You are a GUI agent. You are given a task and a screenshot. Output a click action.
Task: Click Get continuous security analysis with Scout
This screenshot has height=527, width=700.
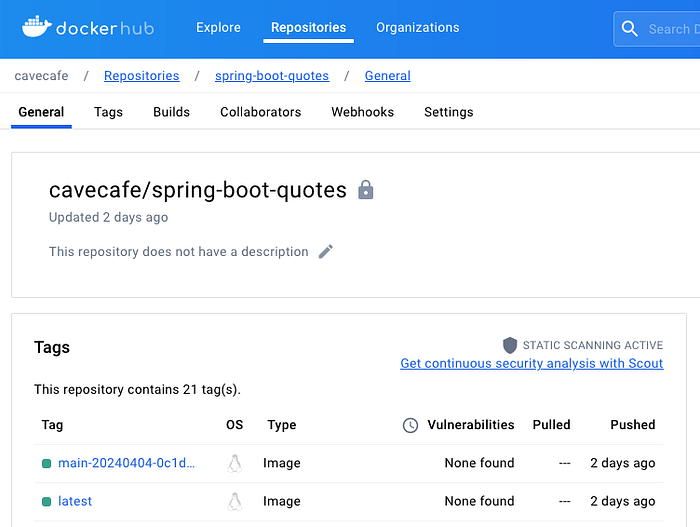pos(532,363)
